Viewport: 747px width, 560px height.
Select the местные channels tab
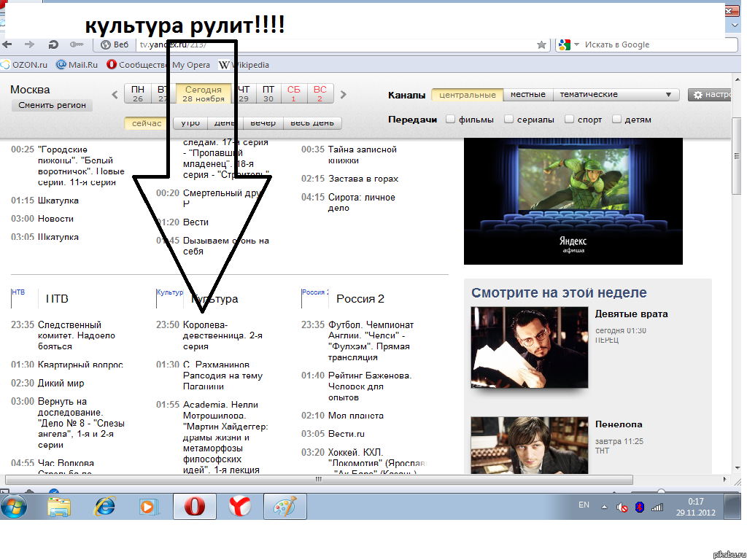pyautogui.click(x=528, y=95)
